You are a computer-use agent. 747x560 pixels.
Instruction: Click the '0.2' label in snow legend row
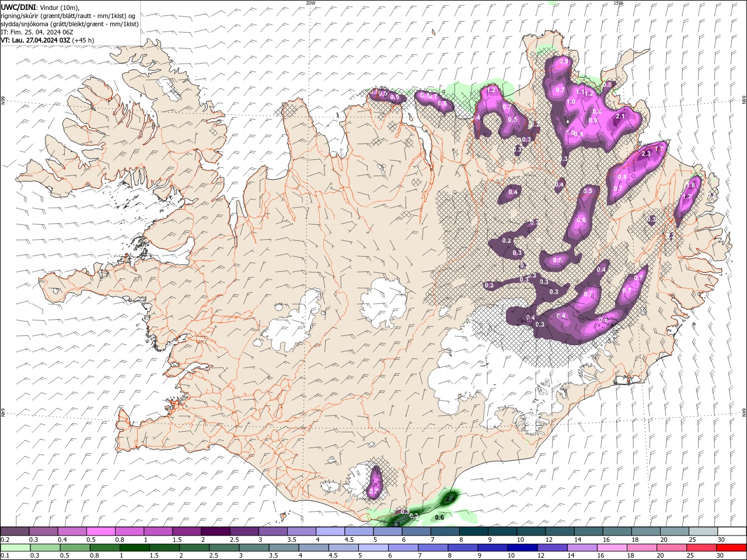click(x=5, y=540)
